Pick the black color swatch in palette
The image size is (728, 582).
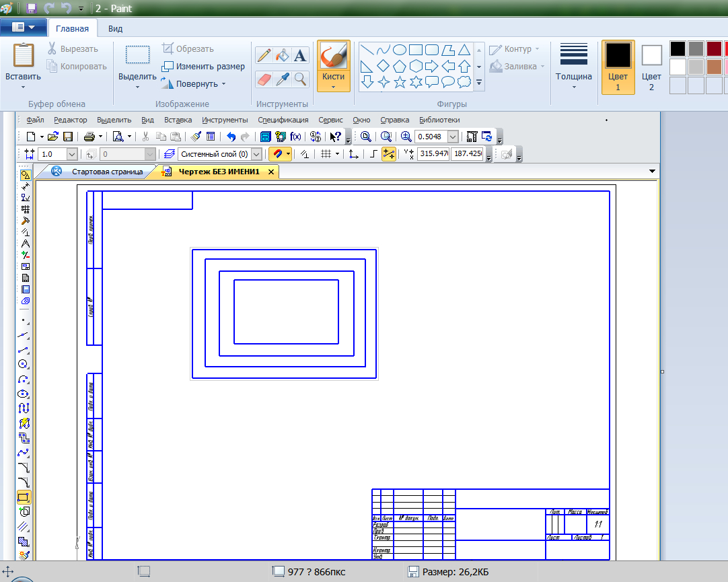678,48
